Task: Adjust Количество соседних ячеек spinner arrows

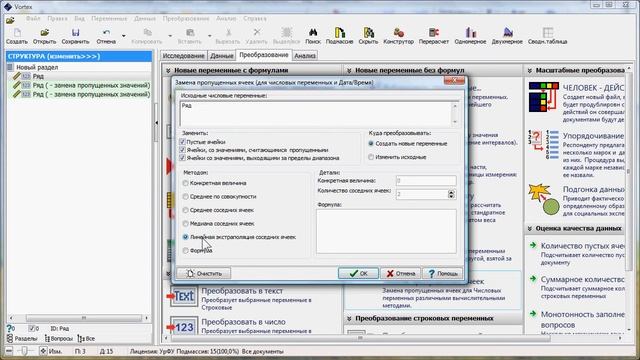Action: (x=451, y=194)
